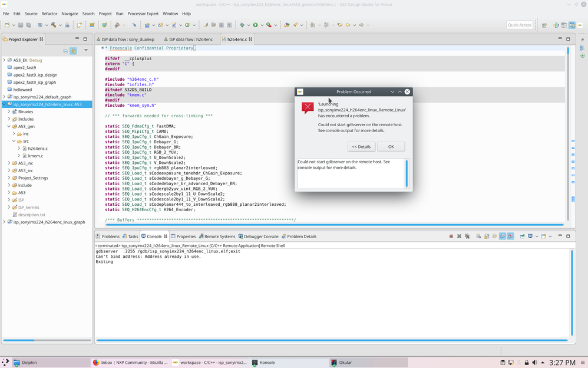Click Remove Launch in Console toolbar
The height and width of the screenshot is (368, 588).
coord(459,236)
